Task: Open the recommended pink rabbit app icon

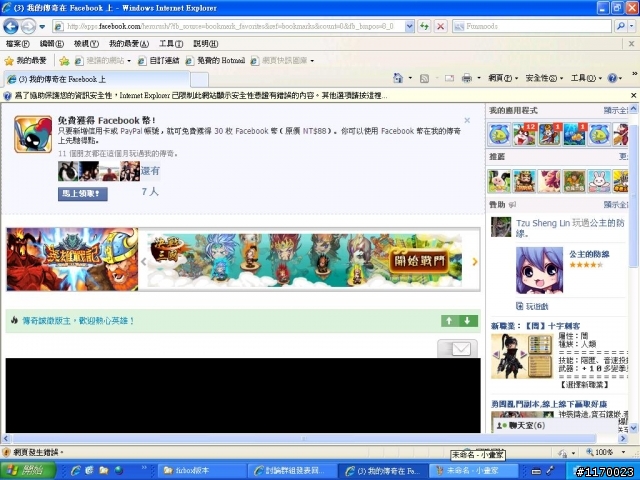Action: tap(599, 181)
